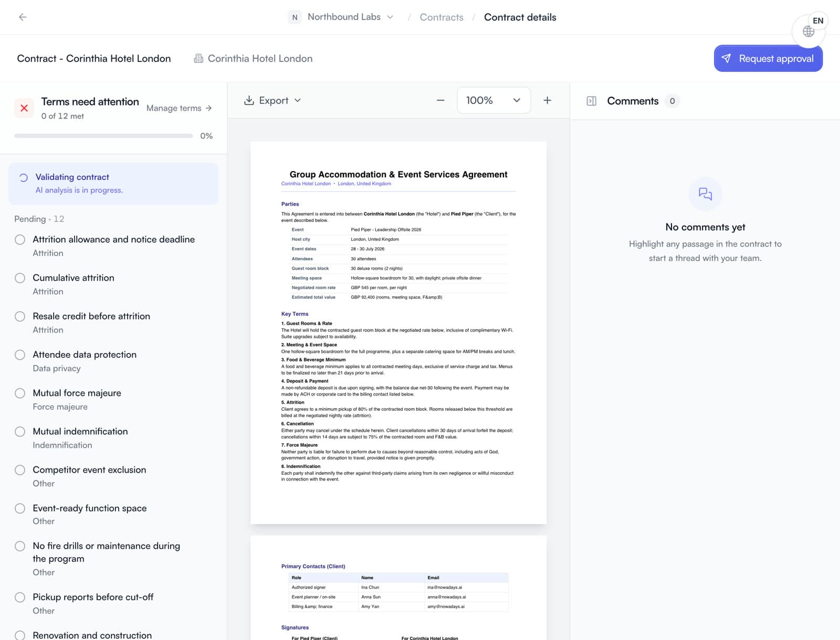The height and width of the screenshot is (640, 840).
Task: Select Pickup reports before cut-off circle
Action: (20, 597)
